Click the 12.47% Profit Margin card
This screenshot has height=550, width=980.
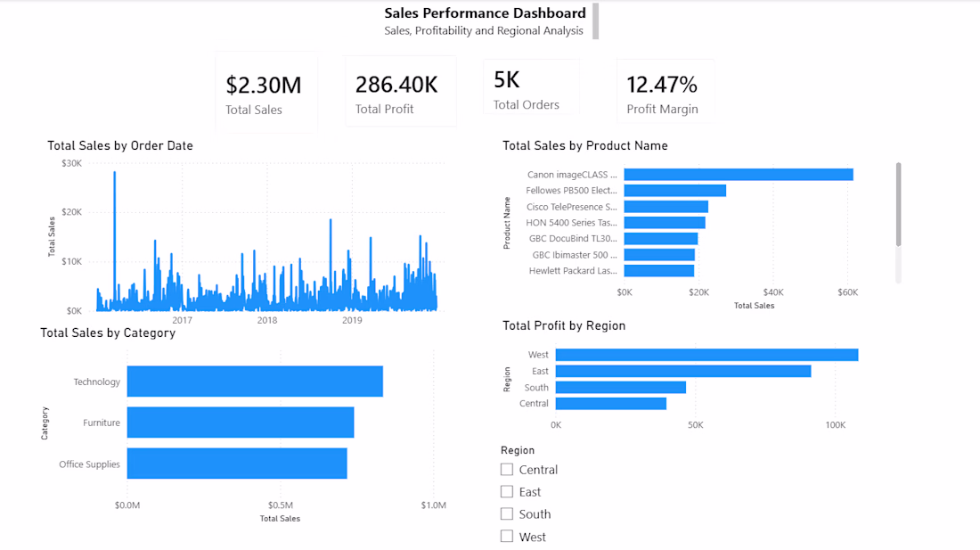coord(665,91)
